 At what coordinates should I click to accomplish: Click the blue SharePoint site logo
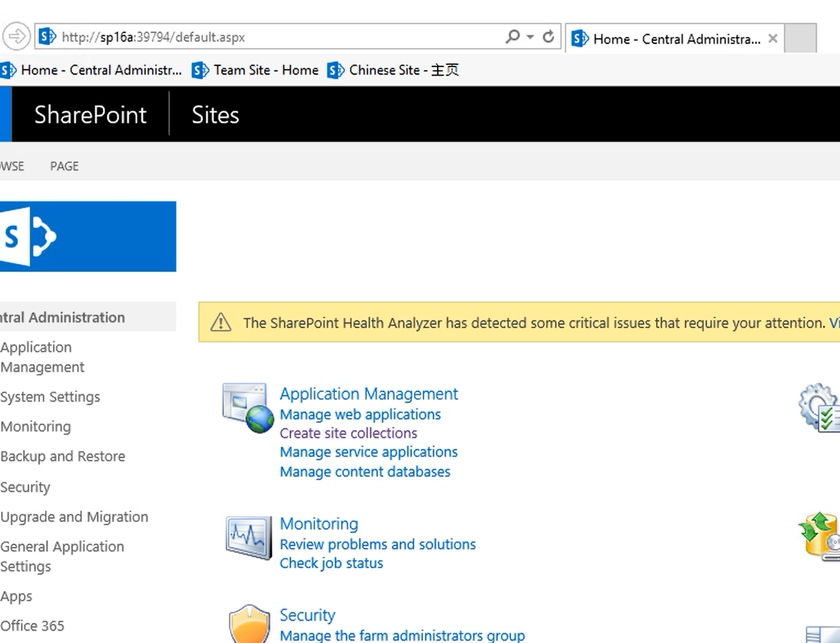click(x=88, y=237)
